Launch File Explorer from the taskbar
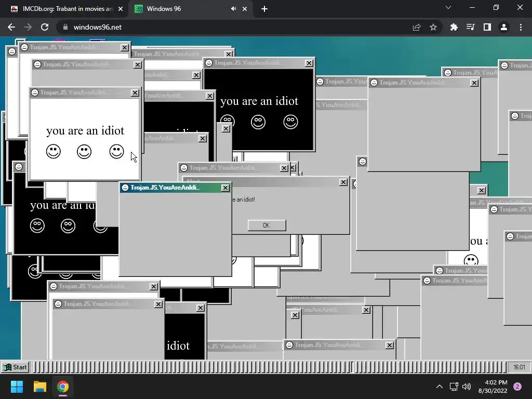532x399 pixels. tap(39, 387)
